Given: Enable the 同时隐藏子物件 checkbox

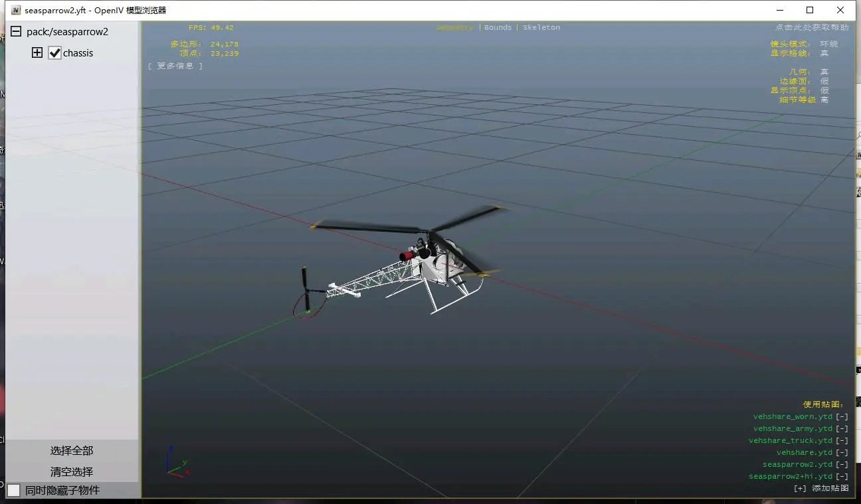Looking at the screenshot, I should 14,490.
